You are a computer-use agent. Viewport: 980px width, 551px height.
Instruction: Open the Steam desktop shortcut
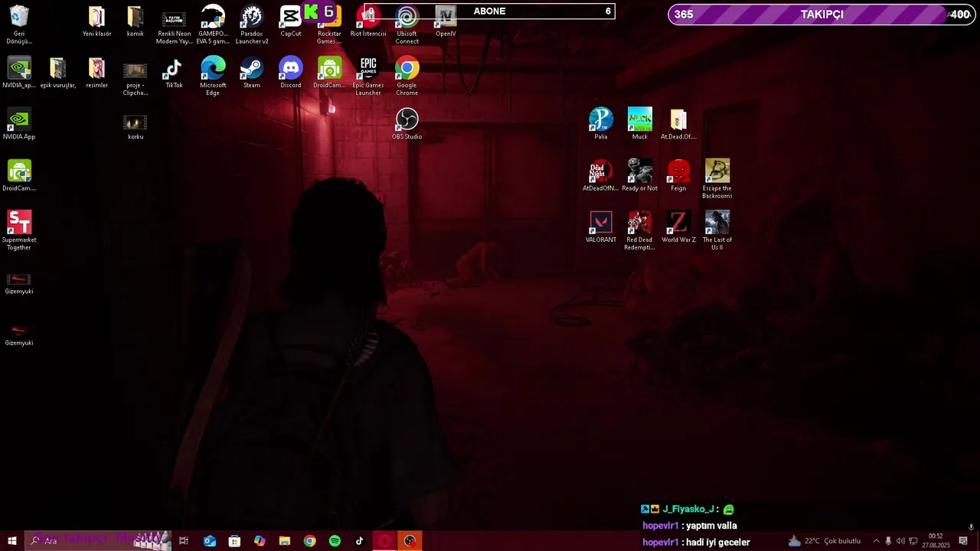tap(252, 73)
